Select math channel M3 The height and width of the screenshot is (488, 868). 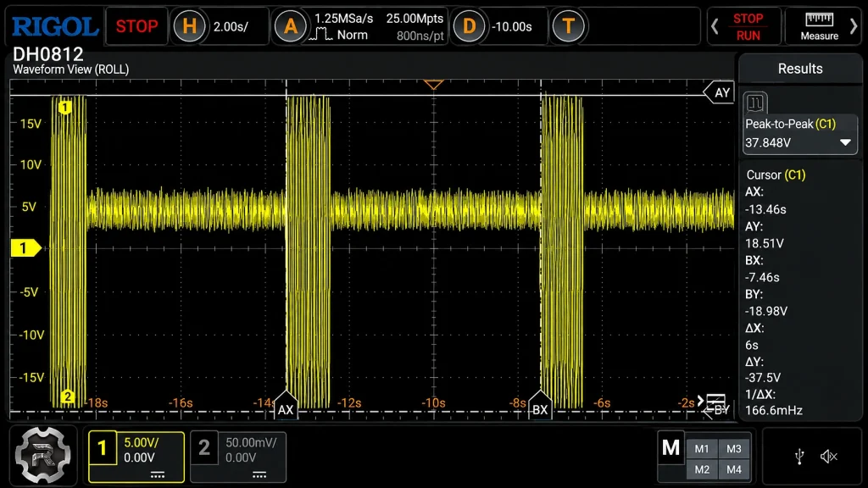733,449
